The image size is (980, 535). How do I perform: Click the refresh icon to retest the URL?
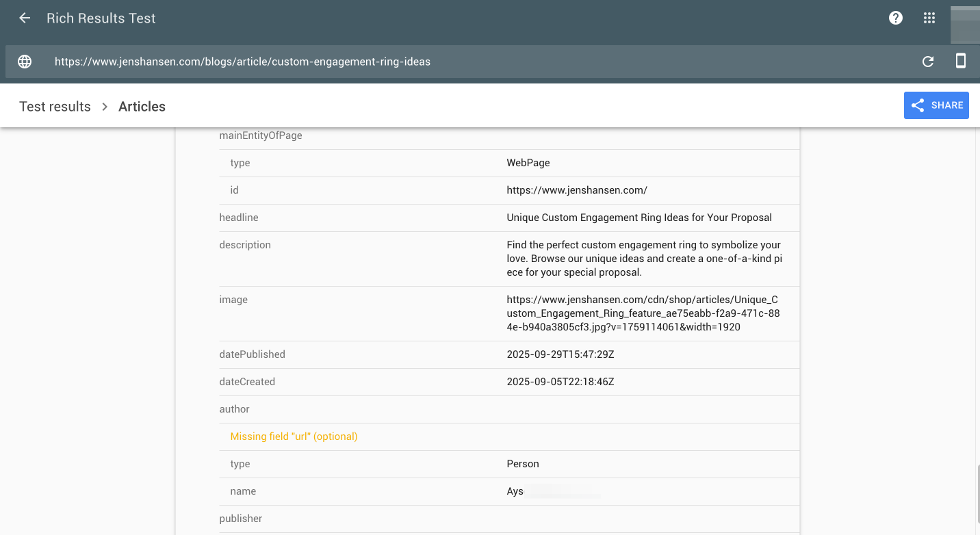click(927, 61)
